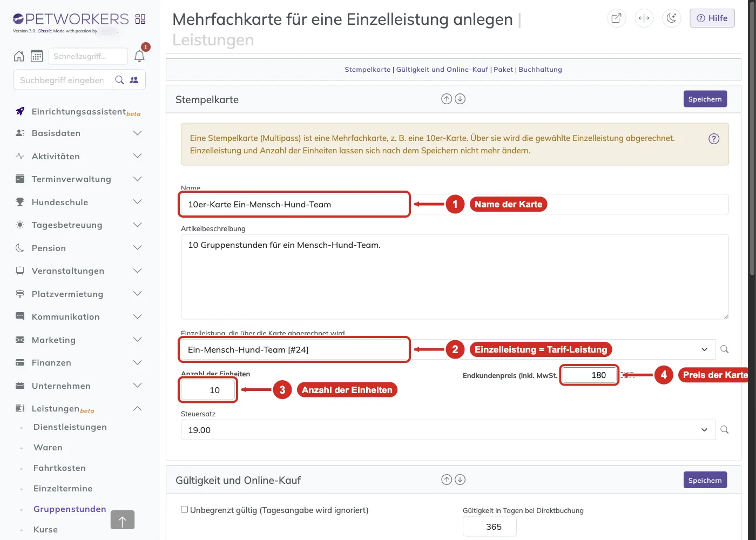Enable the Unbegrenzt gültig checkbox
Image resolution: width=756 pixels, height=540 pixels.
point(185,509)
